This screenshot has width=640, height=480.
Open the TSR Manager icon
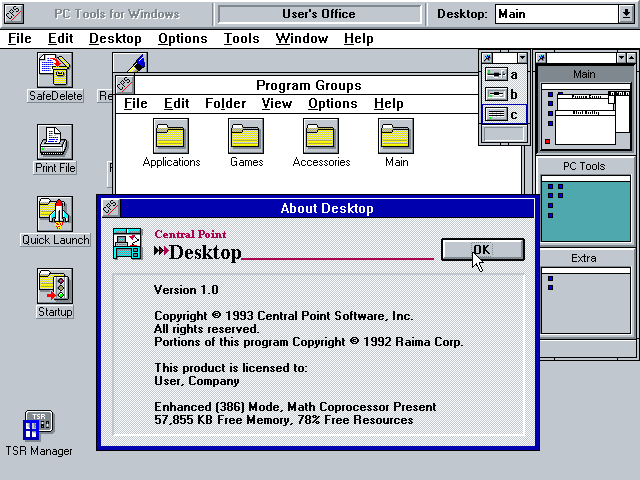(x=39, y=425)
